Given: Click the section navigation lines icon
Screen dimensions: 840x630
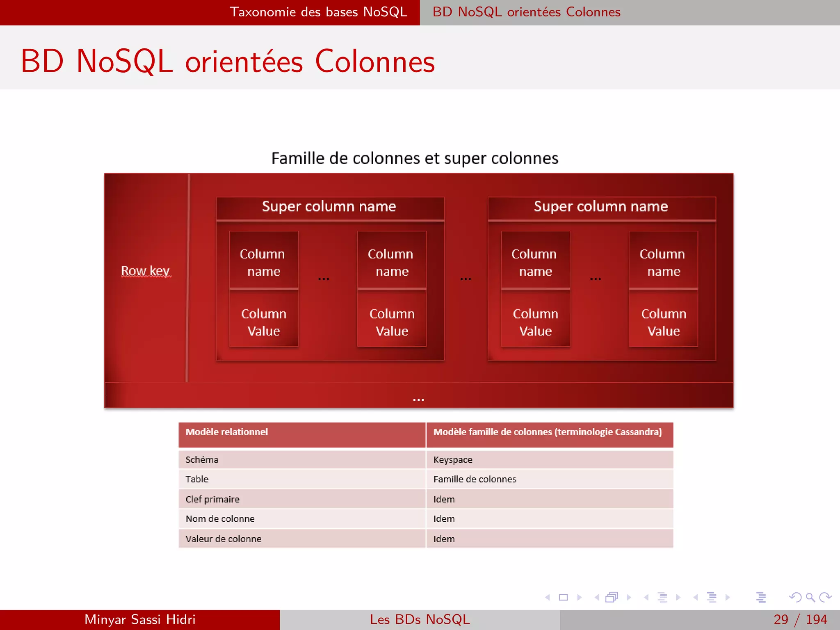Looking at the screenshot, I should pyautogui.click(x=712, y=598).
